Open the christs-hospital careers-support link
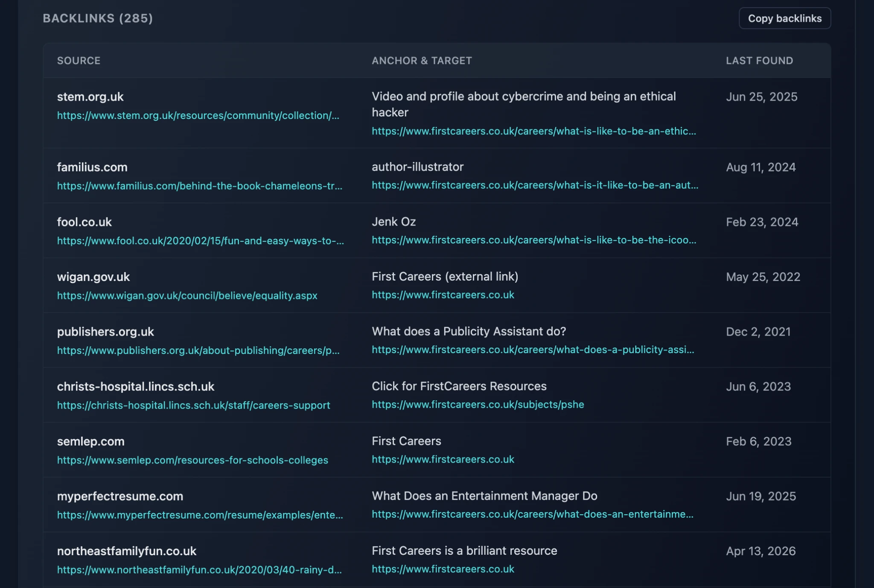The image size is (874, 588). click(x=193, y=405)
